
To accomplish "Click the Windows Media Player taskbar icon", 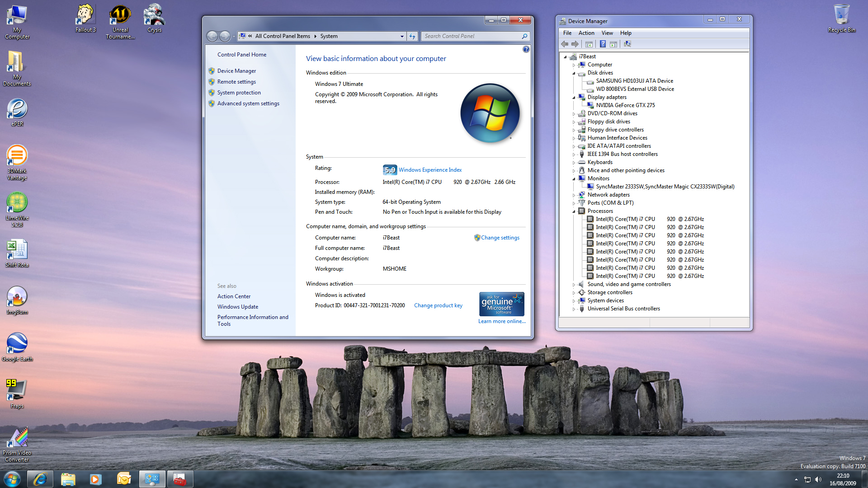I will 95,479.
